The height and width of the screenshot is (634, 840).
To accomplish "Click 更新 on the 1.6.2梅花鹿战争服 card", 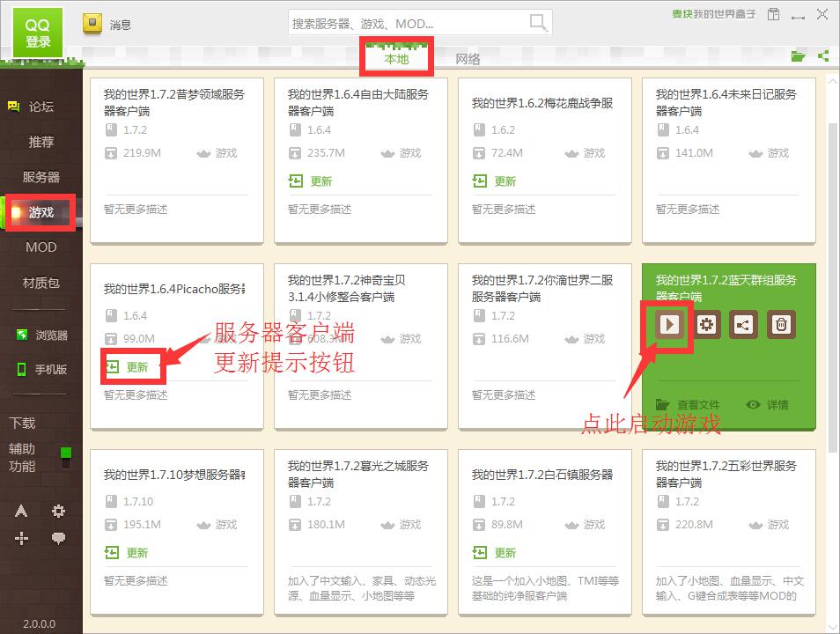I will click(494, 181).
